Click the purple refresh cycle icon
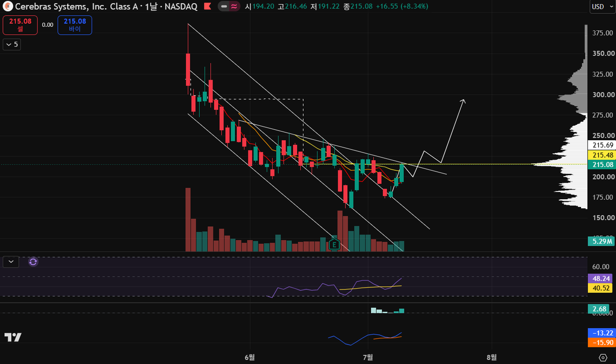 click(x=33, y=262)
